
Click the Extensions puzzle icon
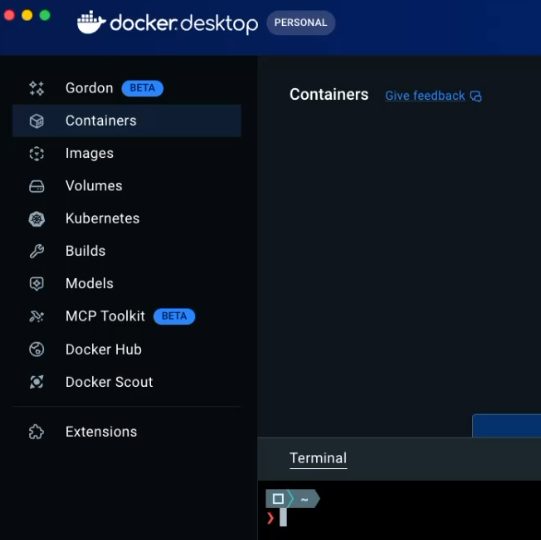[37, 432]
